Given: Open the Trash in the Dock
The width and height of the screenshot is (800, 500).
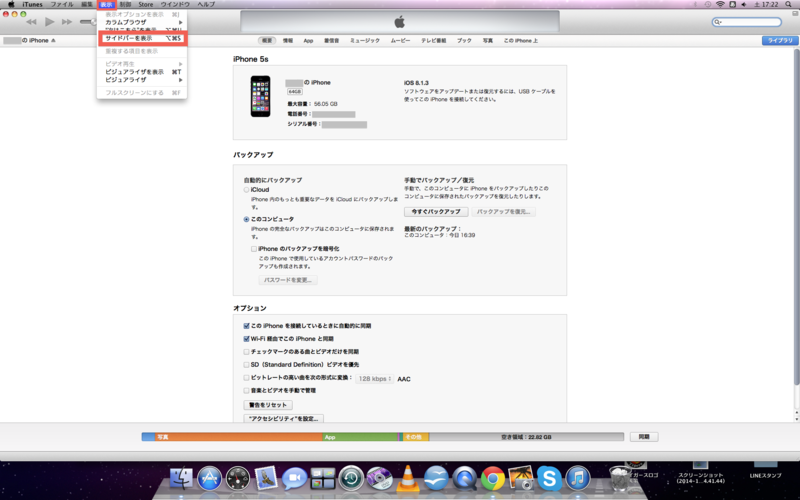Looking at the screenshot, I should click(620, 479).
